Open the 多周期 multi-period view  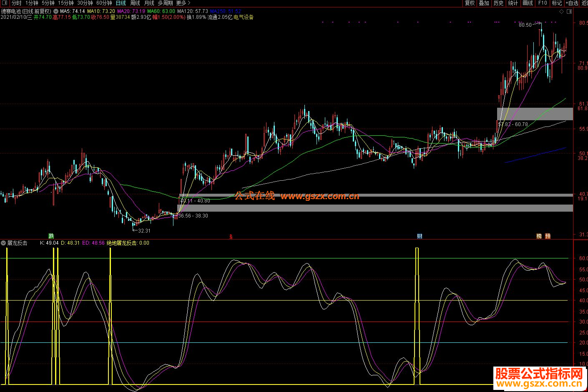click(x=165, y=3)
